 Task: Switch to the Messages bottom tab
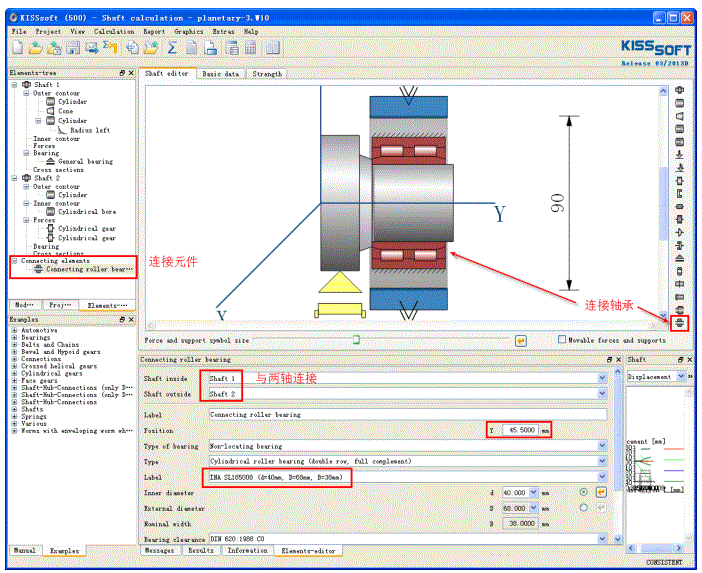pos(159,550)
